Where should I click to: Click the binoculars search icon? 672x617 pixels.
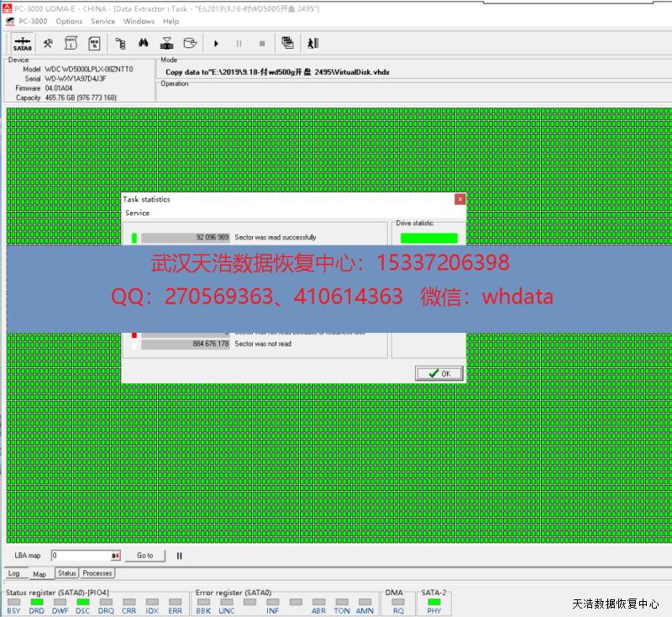(144, 43)
